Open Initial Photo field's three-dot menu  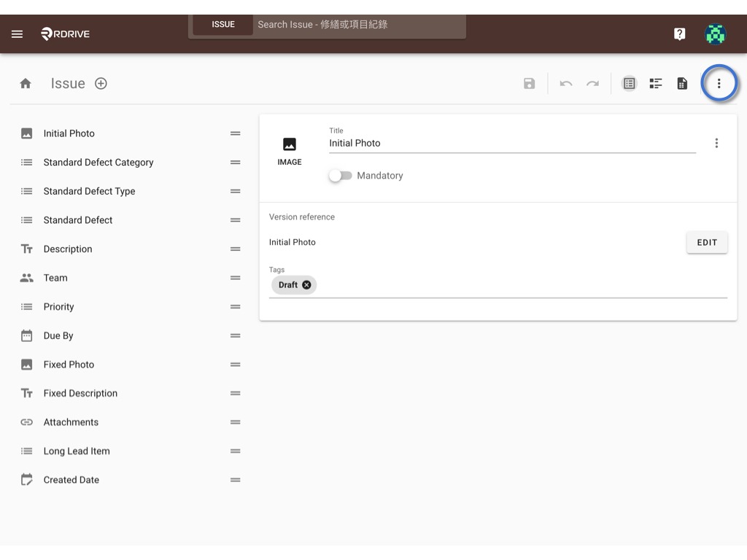click(716, 144)
